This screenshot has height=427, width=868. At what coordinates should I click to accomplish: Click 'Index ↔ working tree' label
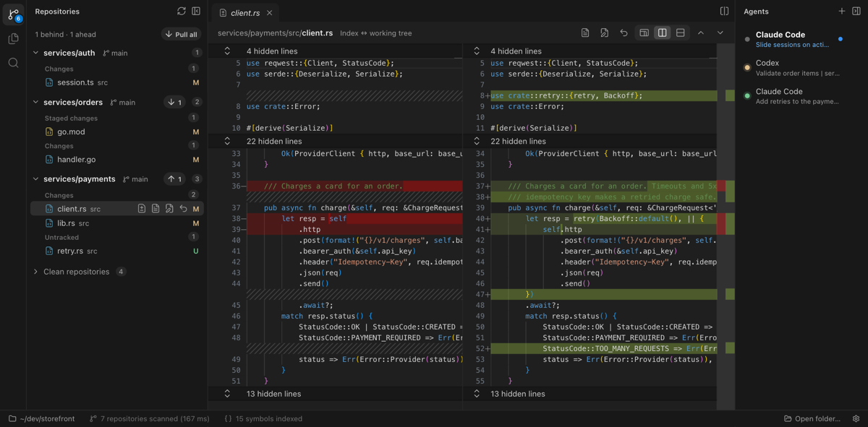coord(376,33)
